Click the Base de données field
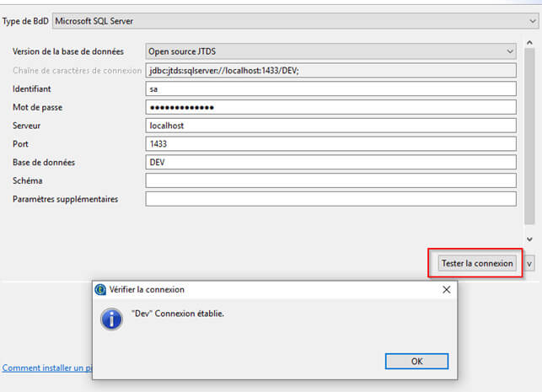 [x=330, y=162]
